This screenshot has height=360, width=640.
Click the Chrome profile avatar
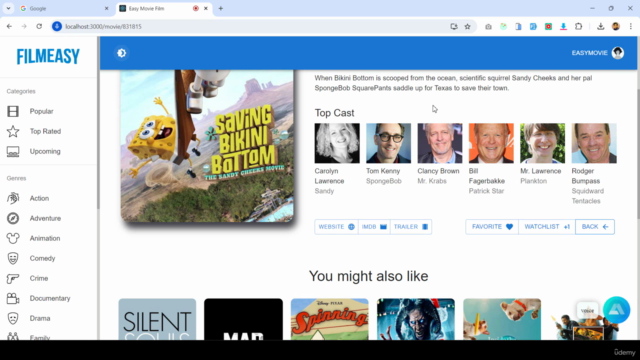(616, 27)
